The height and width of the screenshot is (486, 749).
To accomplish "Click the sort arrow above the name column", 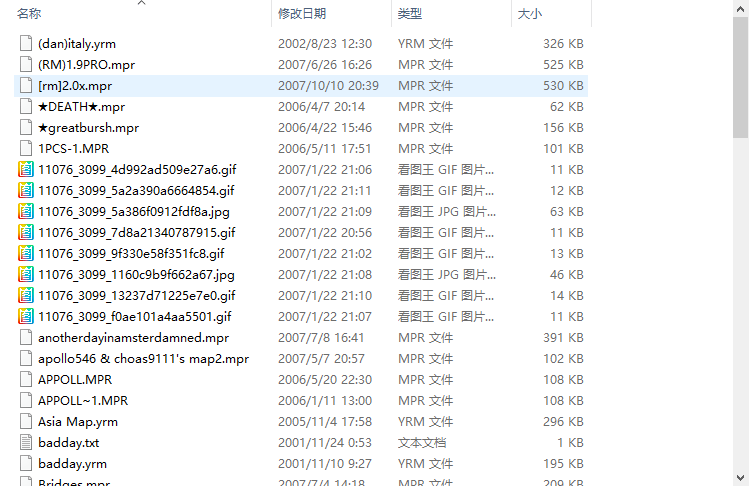I will [x=141, y=3].
